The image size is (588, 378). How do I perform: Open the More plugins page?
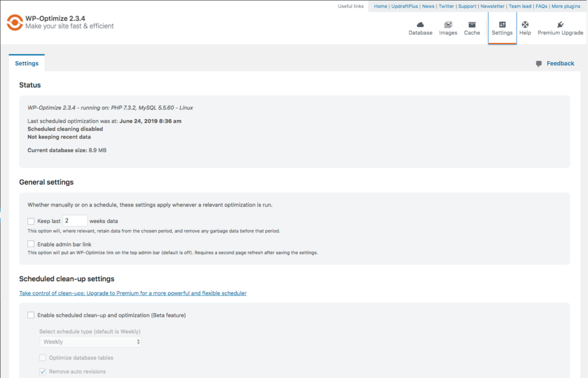pos(566,6)
